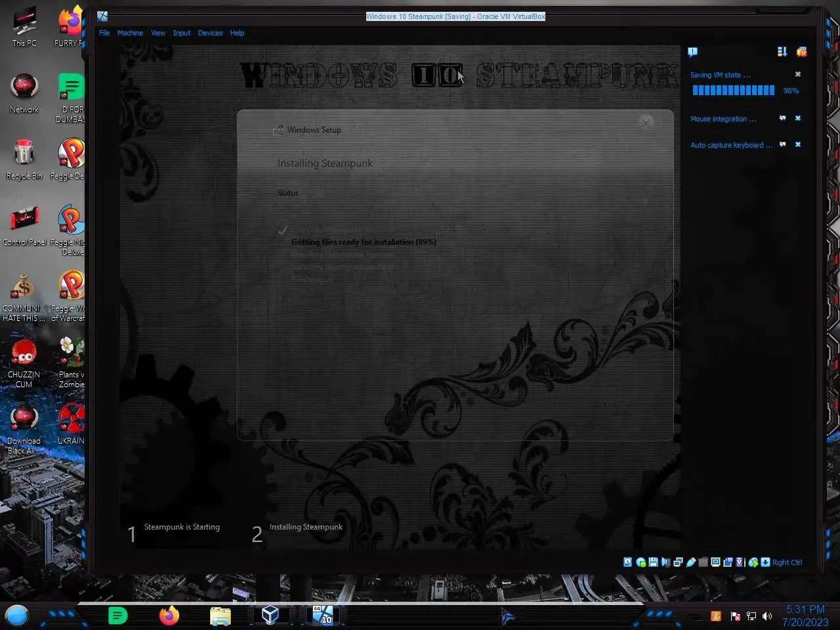This screenshot has height=630, width=840.
Task: Expand the Mouse integration notification details
Action: point(782,118)
